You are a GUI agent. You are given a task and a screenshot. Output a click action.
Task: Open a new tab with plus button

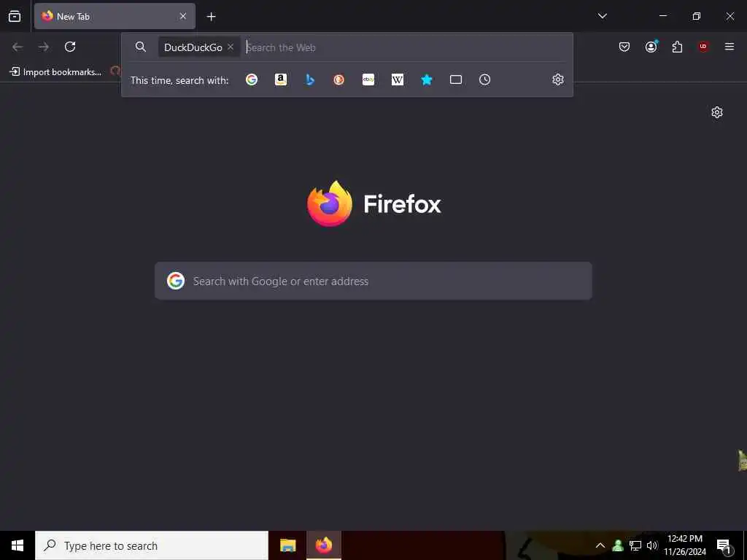211,17
